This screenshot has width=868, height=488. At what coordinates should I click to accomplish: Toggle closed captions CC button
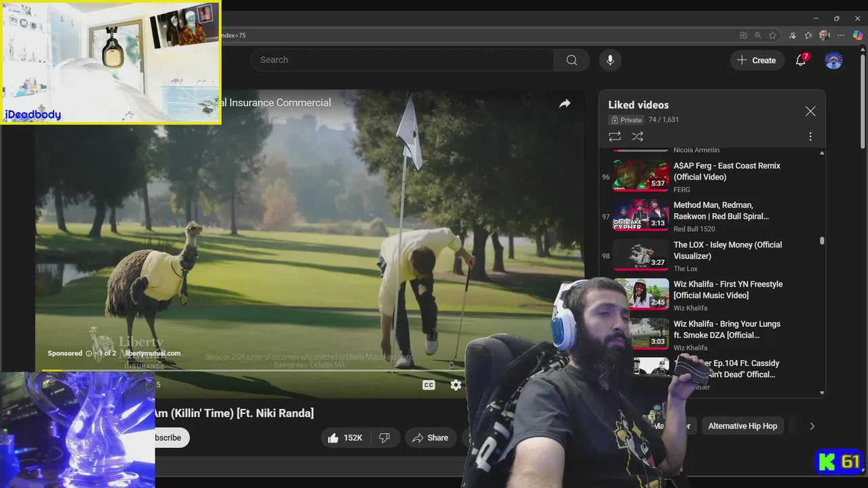tap(429, 385)
